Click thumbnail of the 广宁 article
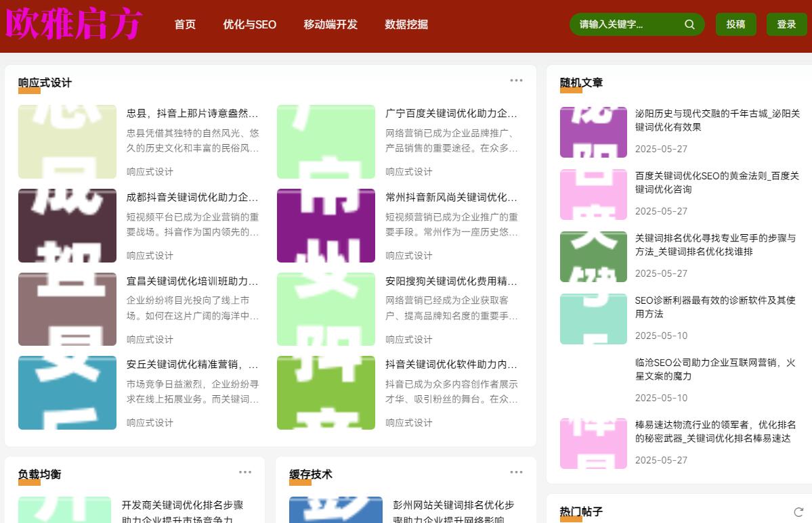 click(x=326, y=141)
